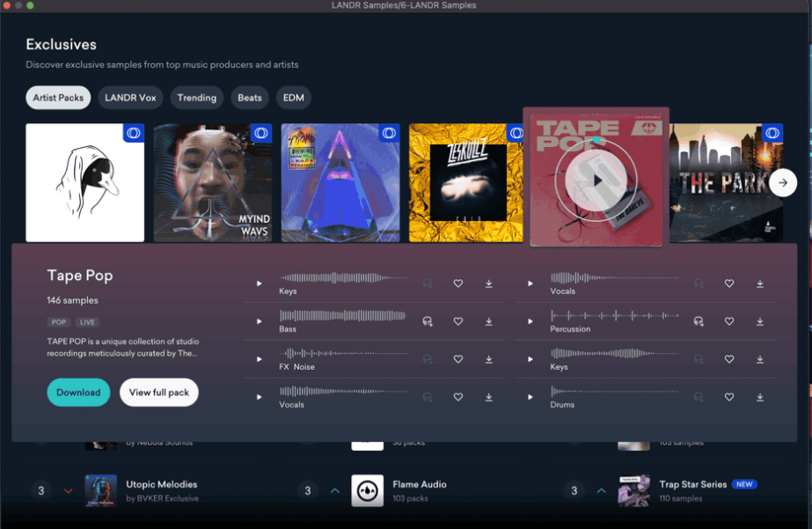Seek within the FX Noise waveform
The image size is (812, 529).
pyautogui.click(x=343, y=353)
